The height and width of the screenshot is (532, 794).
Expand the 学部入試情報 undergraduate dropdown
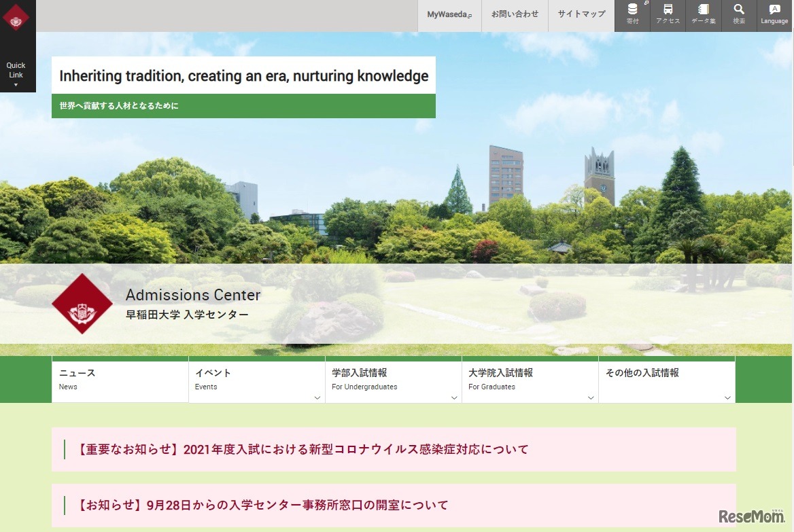point(454,397)
